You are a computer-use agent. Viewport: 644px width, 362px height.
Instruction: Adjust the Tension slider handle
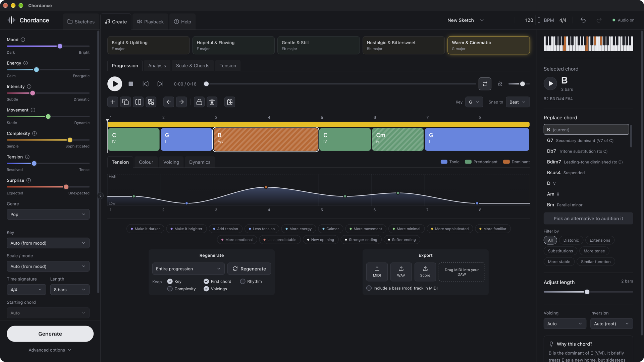click(x=34, y=164)
